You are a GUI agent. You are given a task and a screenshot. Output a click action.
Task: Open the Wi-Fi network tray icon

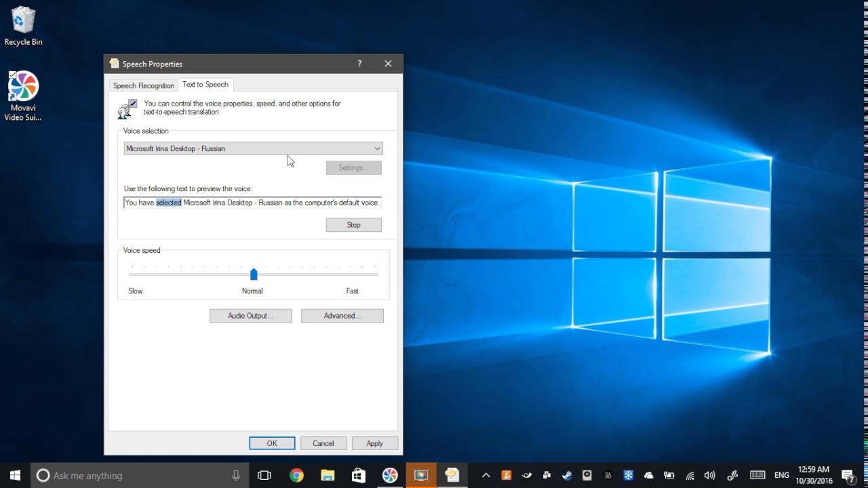click(690, 475)
